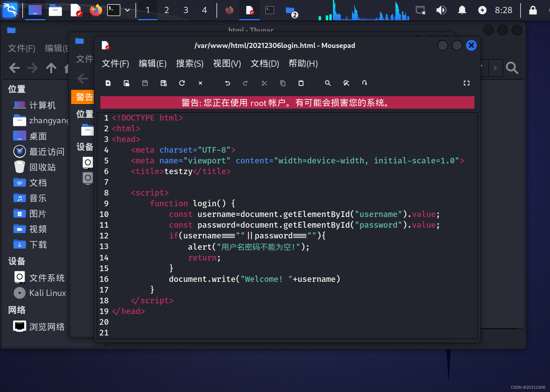Launch file manager from the top panel
Image resolution: width=550 pixels, height=392 pixels.
[x=55, y=10]
